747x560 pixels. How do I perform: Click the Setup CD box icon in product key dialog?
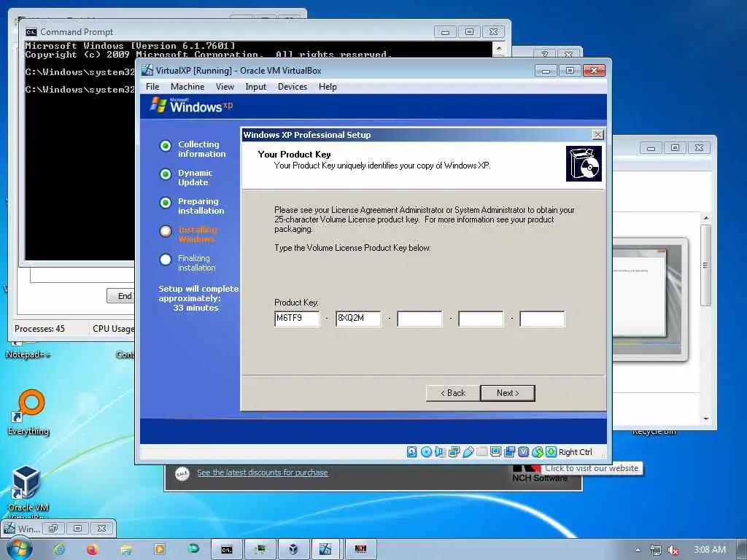(x=584, y=164)
